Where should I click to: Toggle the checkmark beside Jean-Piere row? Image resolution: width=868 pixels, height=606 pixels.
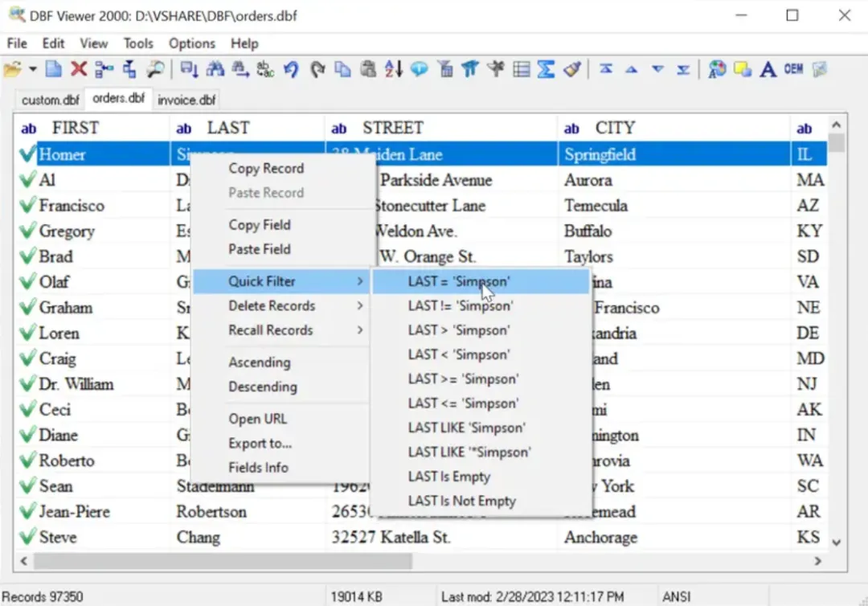click(27, 511)
